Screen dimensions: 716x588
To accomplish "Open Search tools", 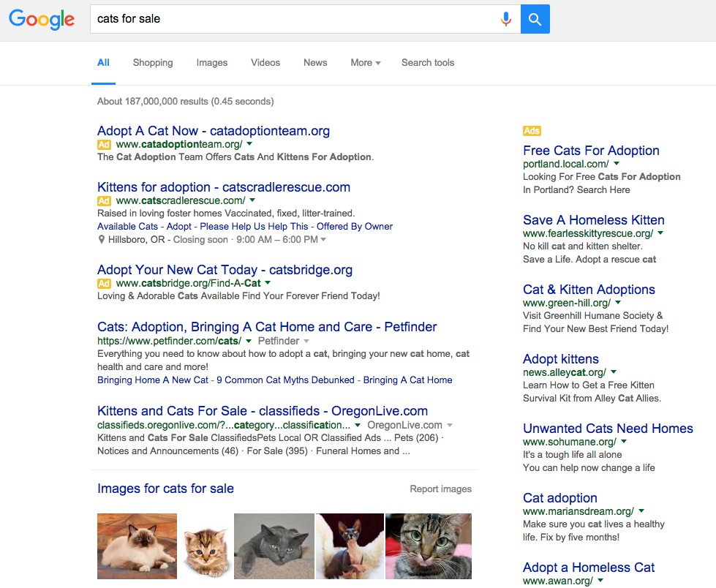I will pos(428,63).
